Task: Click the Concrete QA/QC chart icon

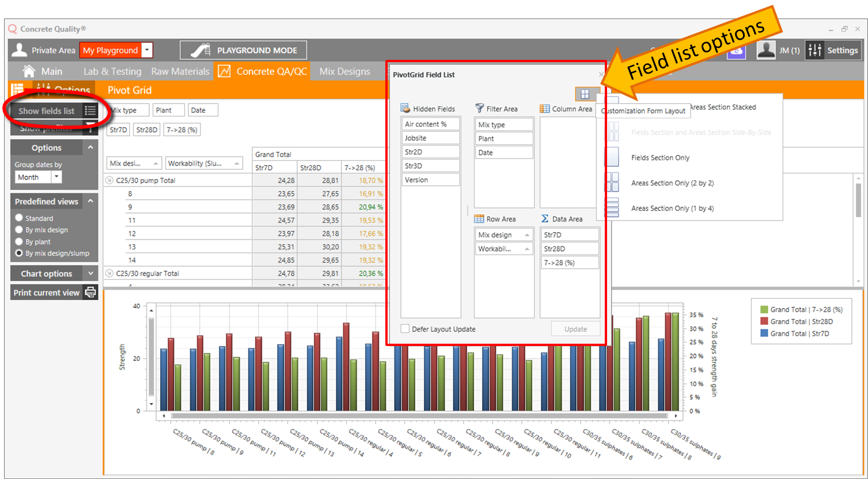Action: click(x=224, y=71)
